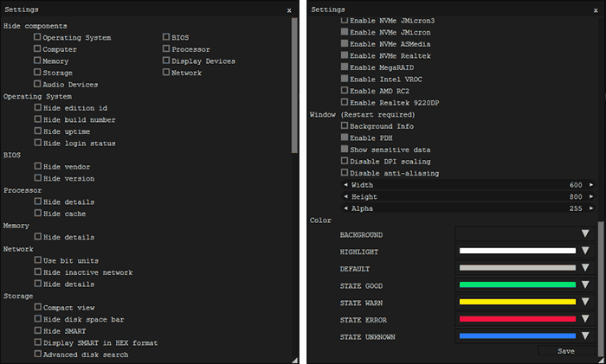Decrease Height with left arrow

tap(346, 196)
